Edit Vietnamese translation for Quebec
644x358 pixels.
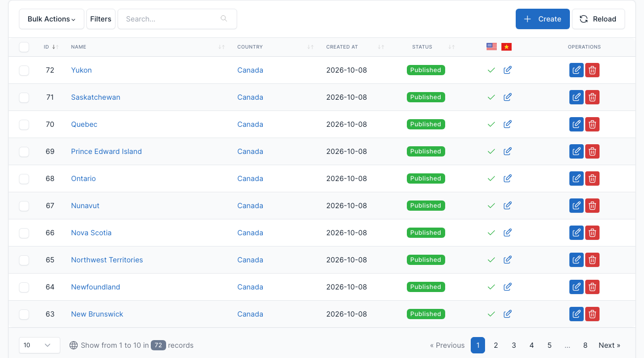508,124
